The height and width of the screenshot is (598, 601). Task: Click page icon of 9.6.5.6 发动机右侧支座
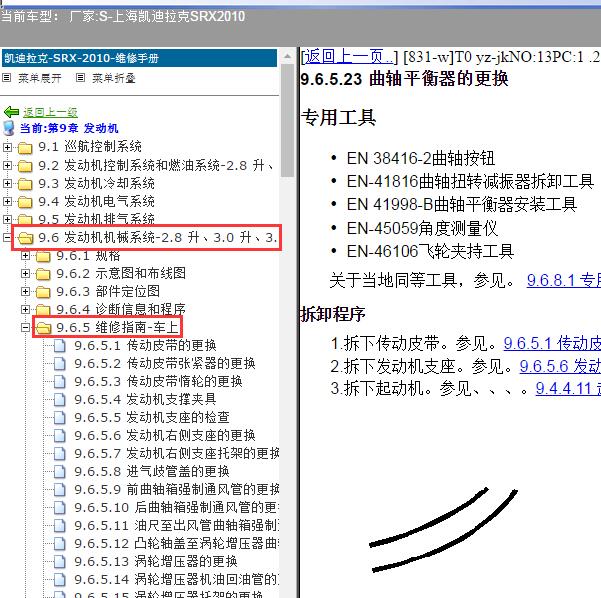(x=59, y=435)
